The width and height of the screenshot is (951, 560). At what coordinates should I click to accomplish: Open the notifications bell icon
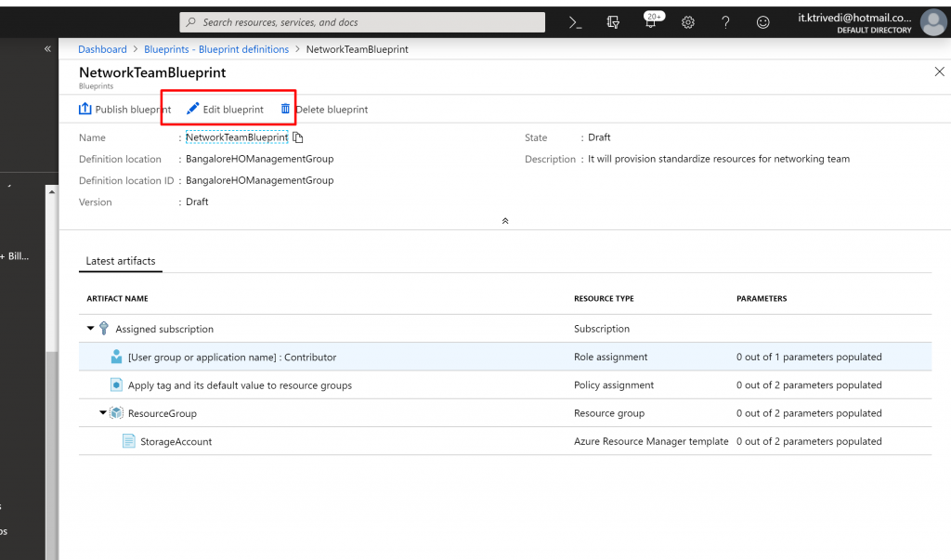pyautogui.click(x=651, y=22)
